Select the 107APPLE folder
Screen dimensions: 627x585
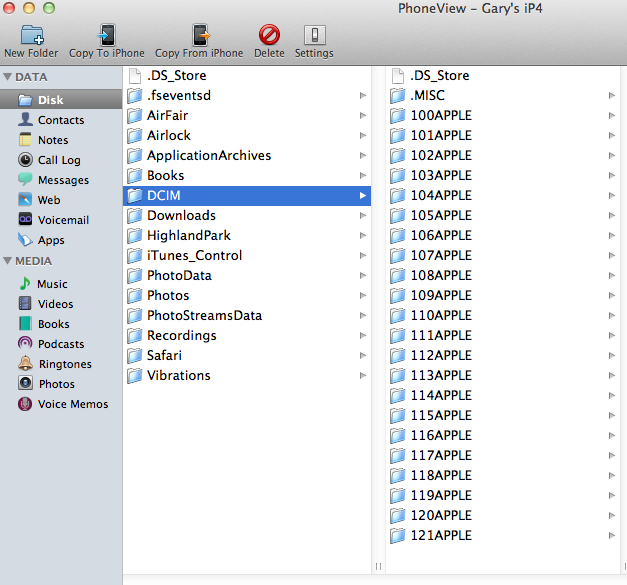point(503,256)
